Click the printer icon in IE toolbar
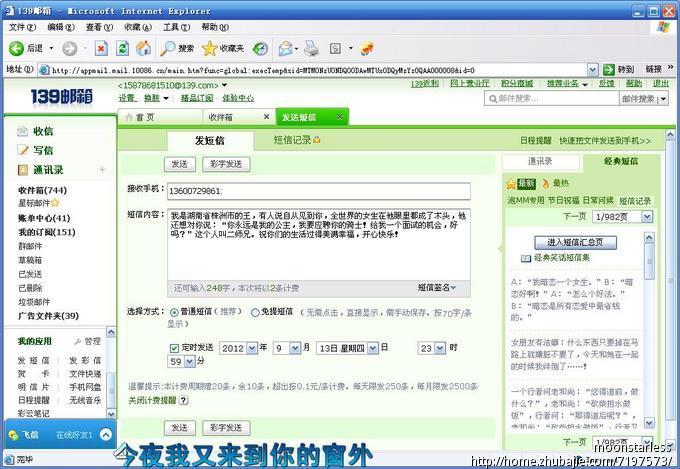Viewport: 680px width, 469px height. (311, 48)
